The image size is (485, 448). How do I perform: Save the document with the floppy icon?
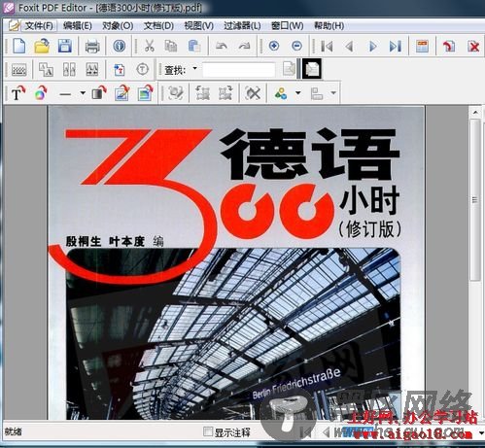(x=65, y=46)
